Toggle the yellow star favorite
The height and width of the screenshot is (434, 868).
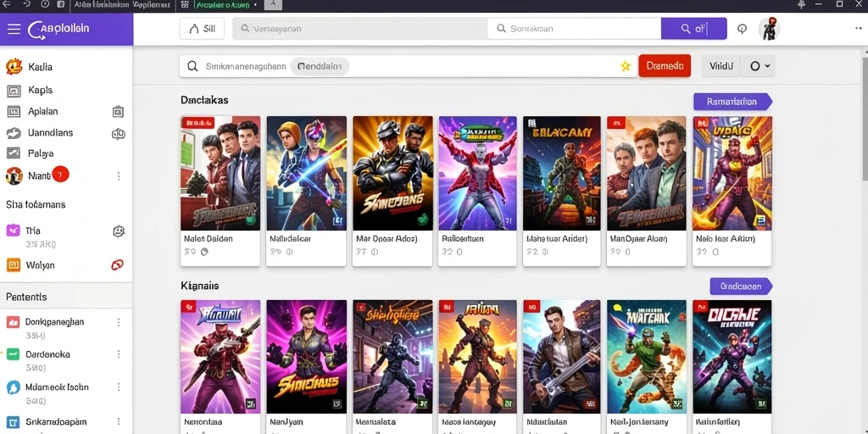tap(626, 66)
